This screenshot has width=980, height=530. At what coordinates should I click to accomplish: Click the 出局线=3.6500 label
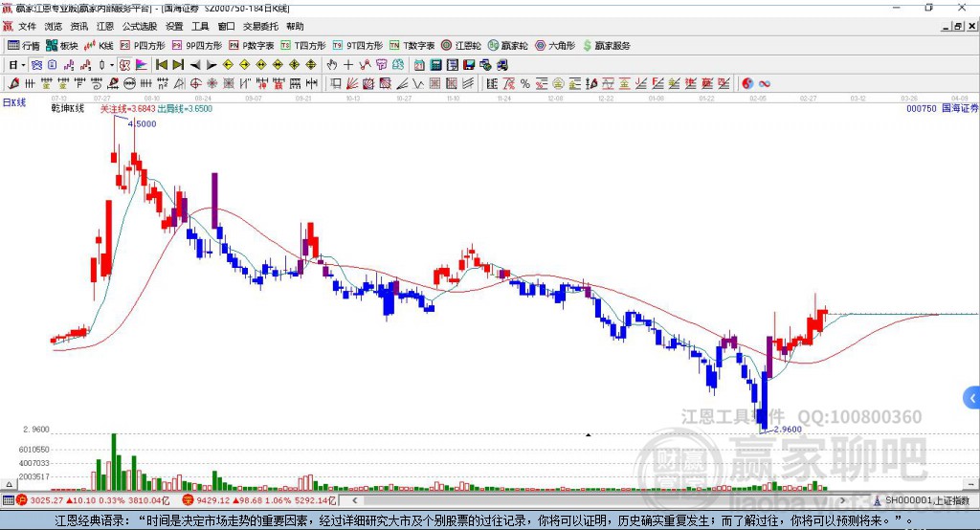point(185,109)
